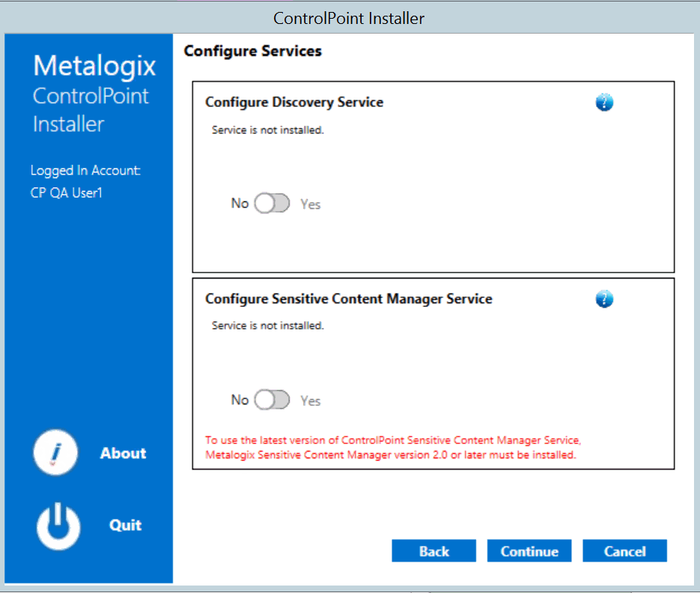
Task: Click the Back button
Action: [x=433, y=550]
